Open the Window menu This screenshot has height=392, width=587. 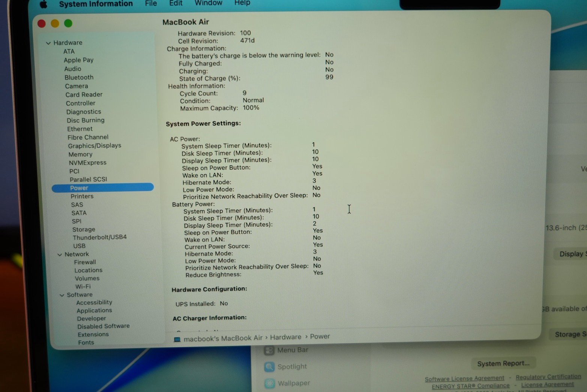[x=209, y=3]
